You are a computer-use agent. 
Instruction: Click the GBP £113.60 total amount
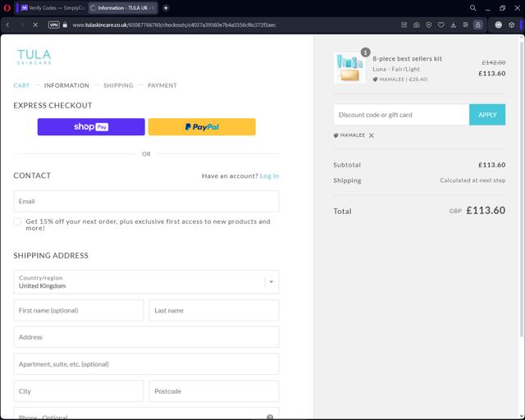pos(477,210)
